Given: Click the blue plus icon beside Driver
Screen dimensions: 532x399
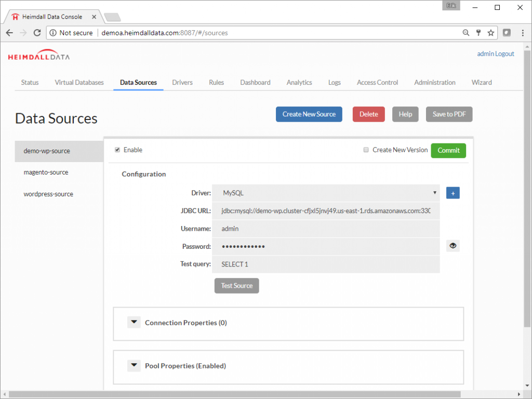Looking at the screenshot, I should click(453, 193).
